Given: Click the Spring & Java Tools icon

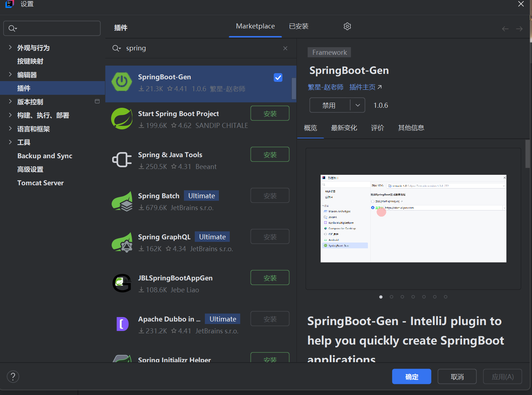Looking at the screenshot, I should [x=122, y=160].
